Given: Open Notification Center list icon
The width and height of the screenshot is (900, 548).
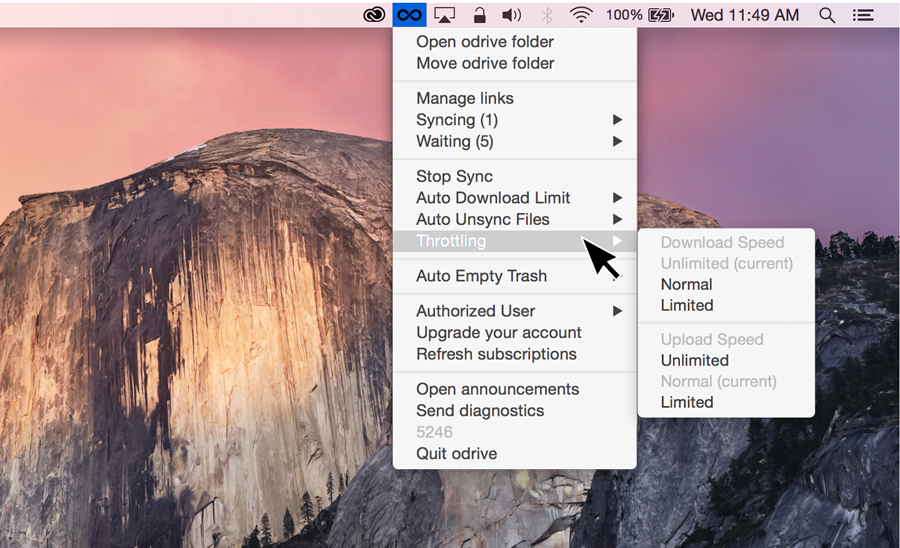Looking at the screenshot, I should [x=863, y=15].
